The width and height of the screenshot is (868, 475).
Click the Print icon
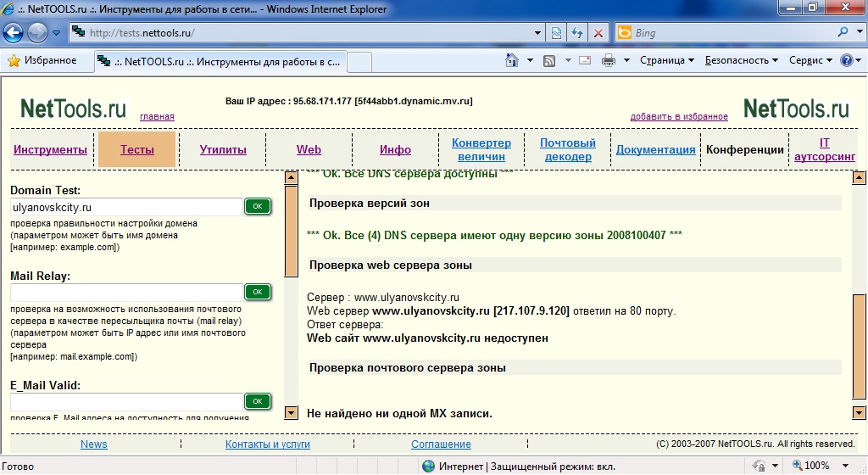tap(609, 60)
